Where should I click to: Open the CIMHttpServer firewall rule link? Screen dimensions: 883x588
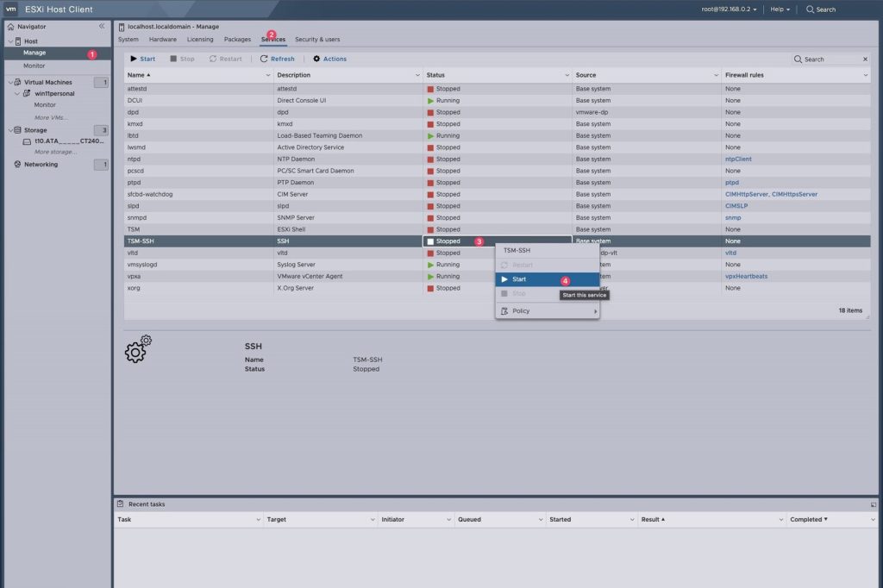(746, 194)
